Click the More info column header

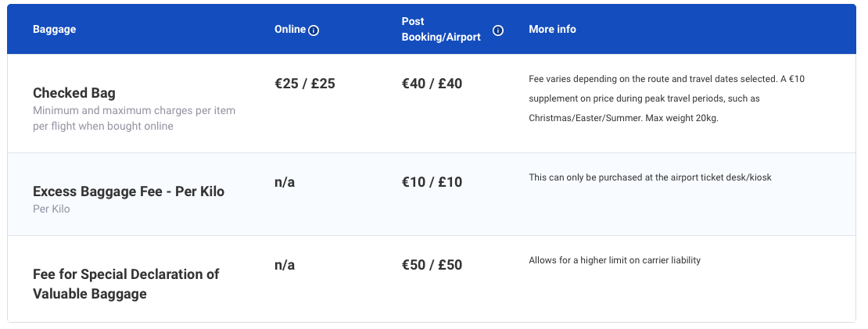(x=552, y=30)
